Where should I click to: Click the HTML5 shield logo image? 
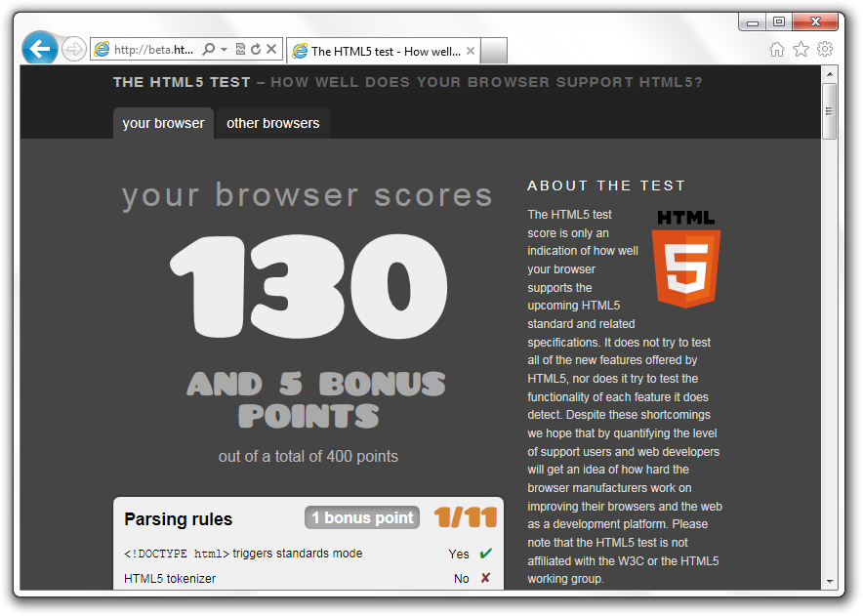pyautogui.click(x=687, y=258)
